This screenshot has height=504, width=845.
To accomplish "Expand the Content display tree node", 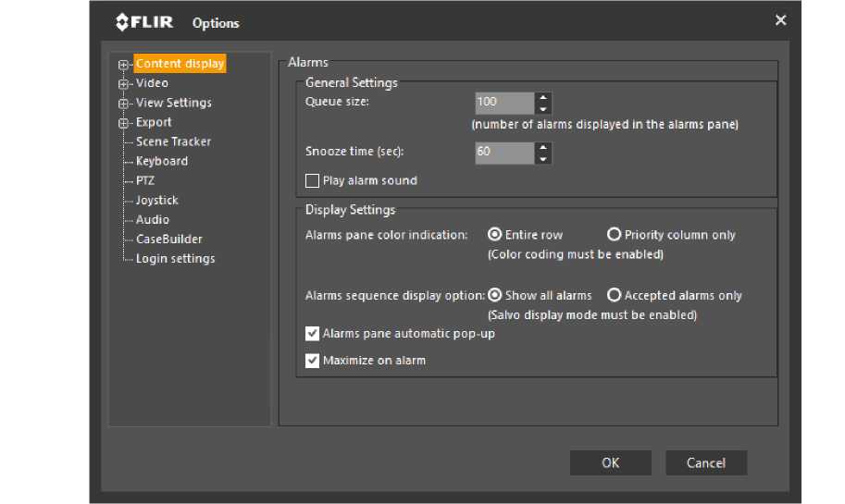I will [x=122, y=65].
